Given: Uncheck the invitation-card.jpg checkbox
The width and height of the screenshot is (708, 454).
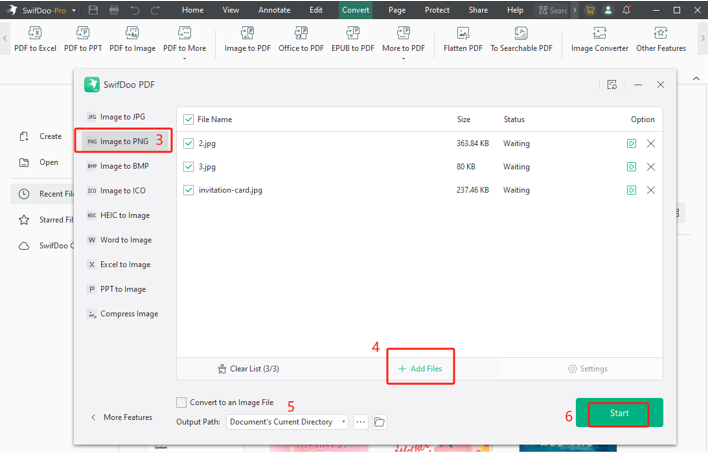Looking at the screenshot, I should point(188,190).
